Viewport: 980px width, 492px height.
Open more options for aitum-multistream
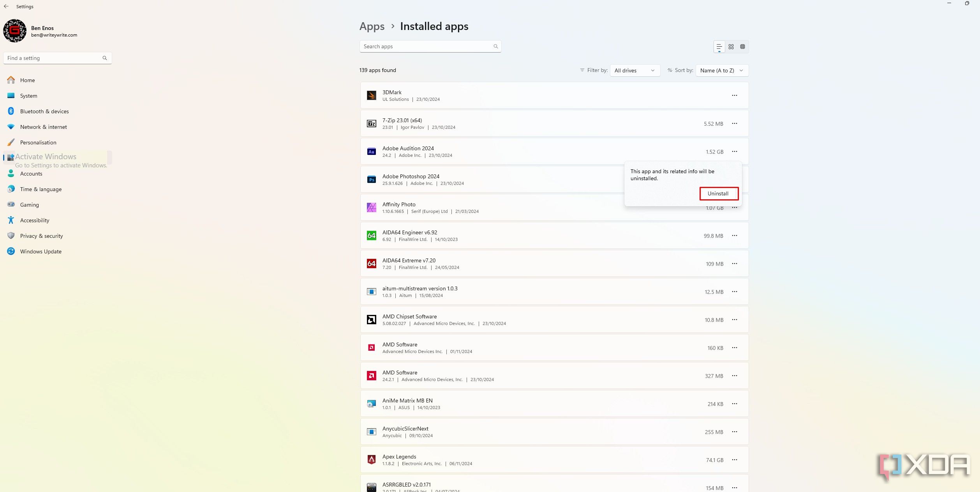pyautogui.click(x=734, y=292)
